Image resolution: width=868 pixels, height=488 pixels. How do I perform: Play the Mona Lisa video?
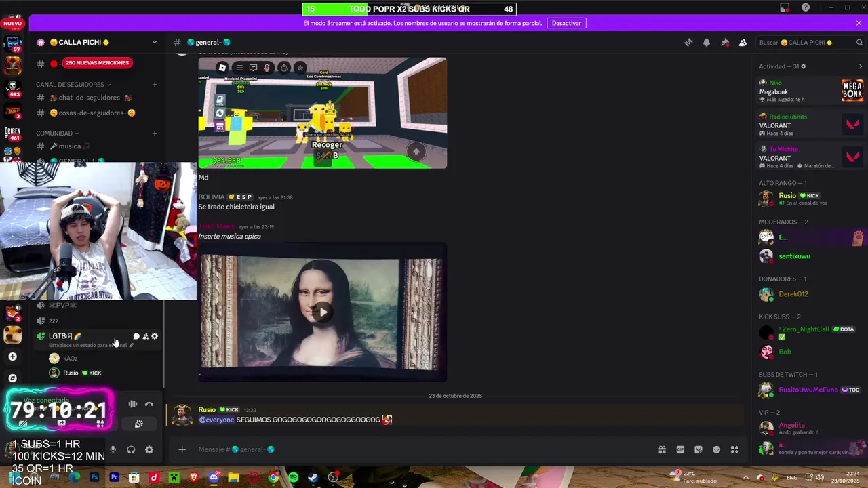coord(323,312)
